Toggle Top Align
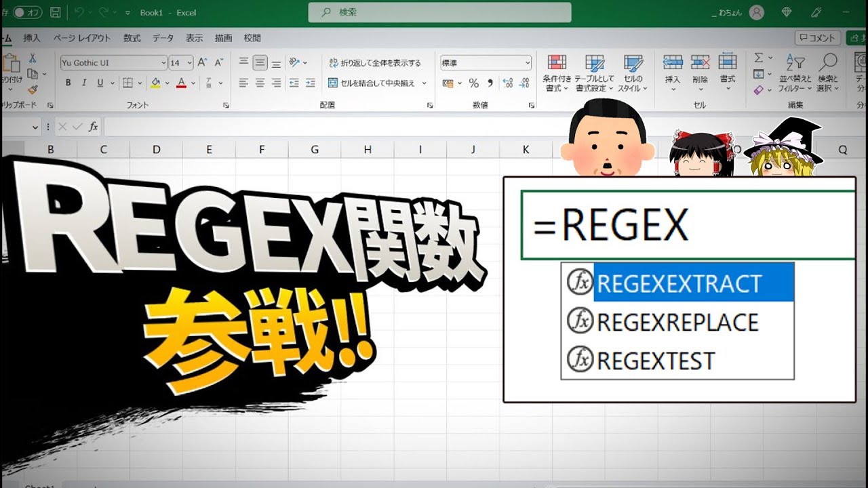This screenshot has height=488, width=868. pos(243,62)
